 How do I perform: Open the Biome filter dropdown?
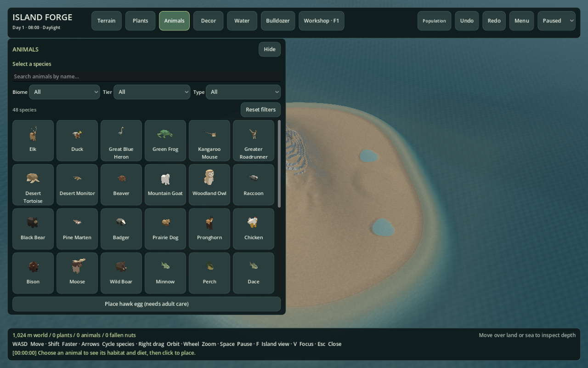click(64, 92)
